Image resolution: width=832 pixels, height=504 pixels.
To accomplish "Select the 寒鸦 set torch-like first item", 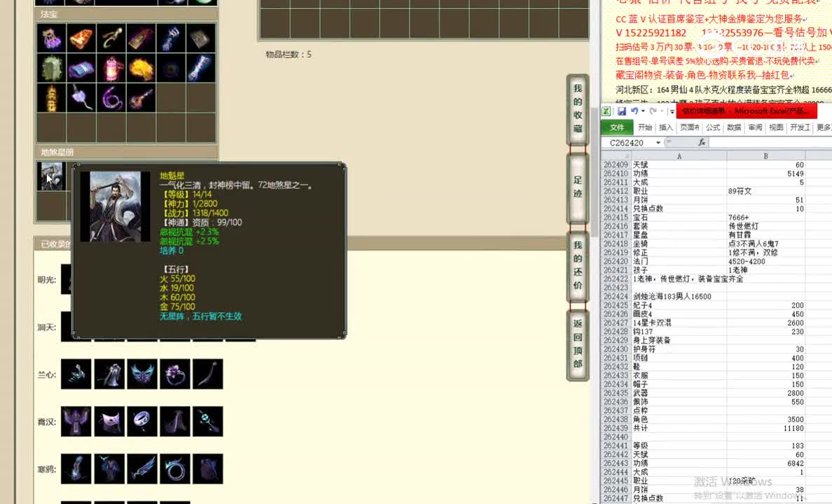I will tap(76, 469).
